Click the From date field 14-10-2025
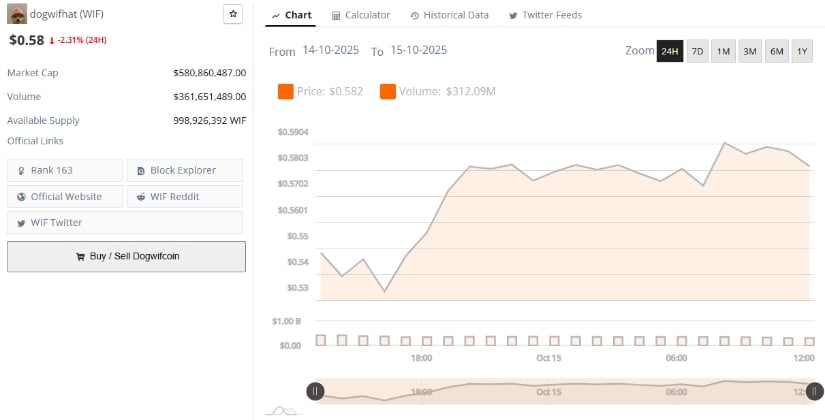Viewport: 825px width, 420px height. pyautogui.click(x=331, y=50)
